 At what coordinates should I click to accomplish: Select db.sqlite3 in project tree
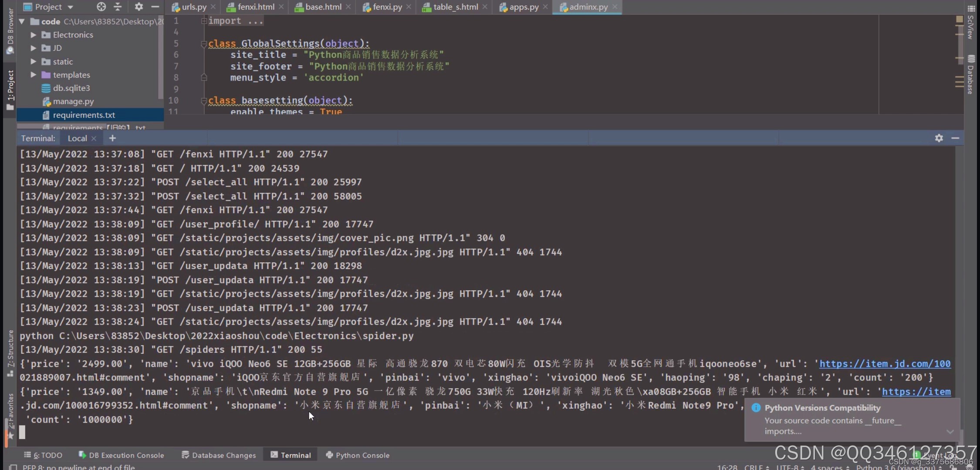(x=71, y=88)
